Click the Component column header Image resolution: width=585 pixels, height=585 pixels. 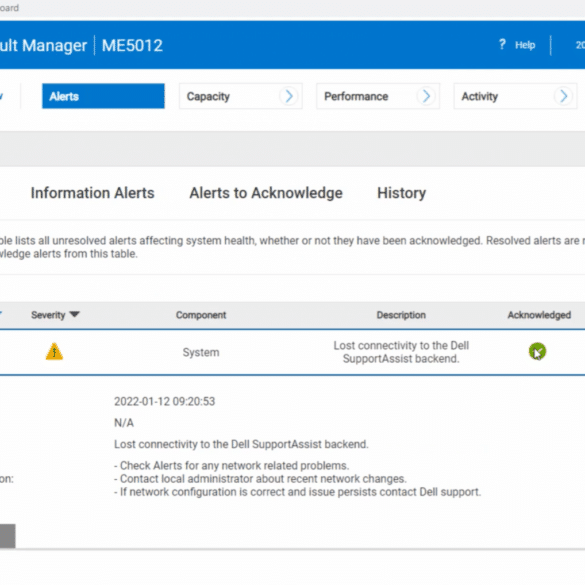coord(201,315)
